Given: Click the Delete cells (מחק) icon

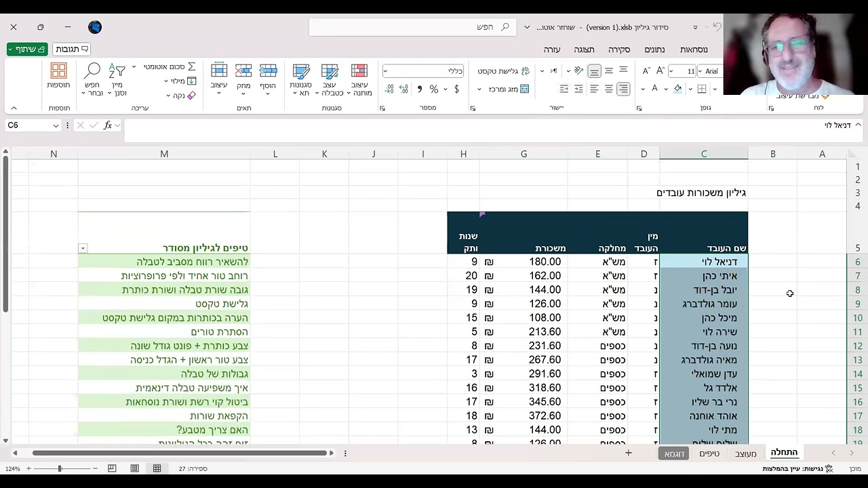Looking at the screenshot, I should point(243,70).
